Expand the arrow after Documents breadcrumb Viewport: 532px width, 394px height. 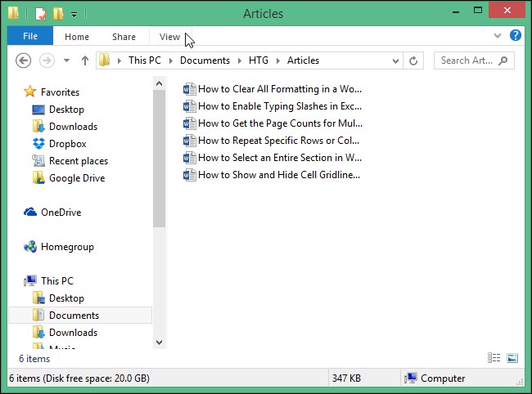tap(240, 60)
